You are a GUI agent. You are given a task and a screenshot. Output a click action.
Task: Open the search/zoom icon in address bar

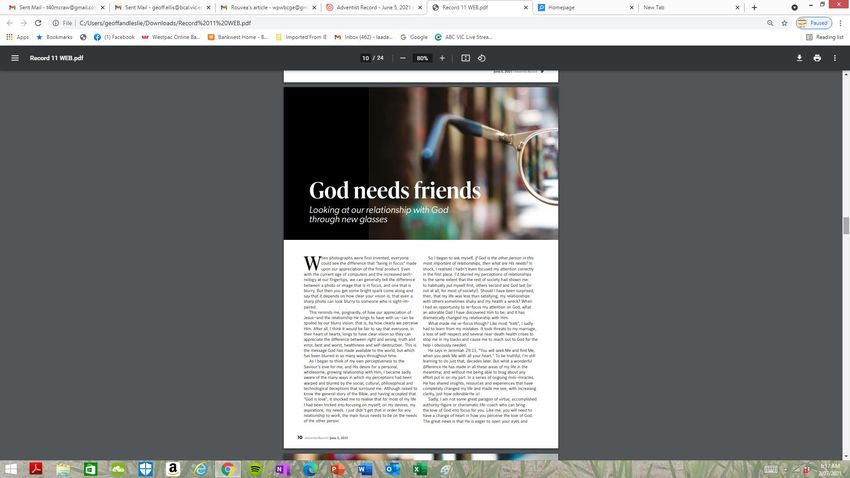click(770, 23)
